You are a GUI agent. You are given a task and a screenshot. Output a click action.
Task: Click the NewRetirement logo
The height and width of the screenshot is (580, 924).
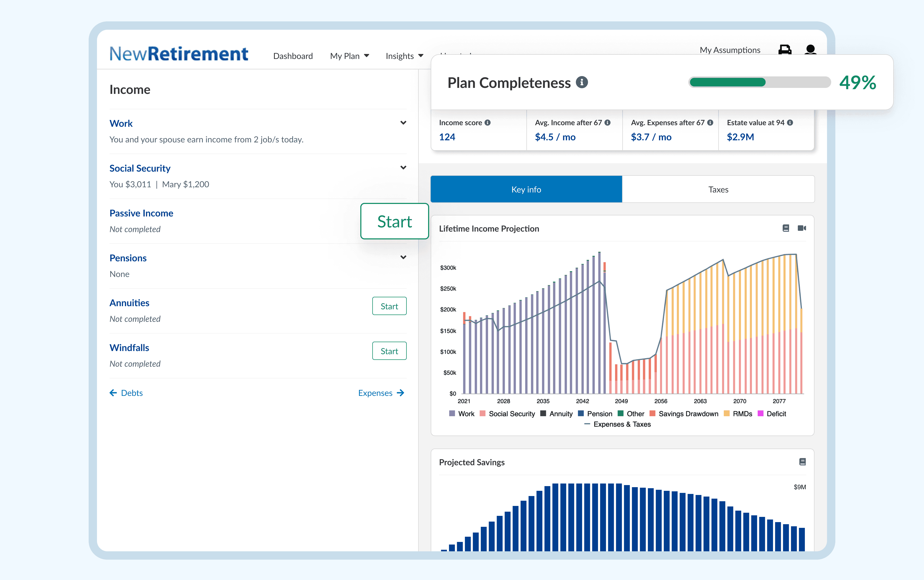pyautogui.click(x=179, y=54)
